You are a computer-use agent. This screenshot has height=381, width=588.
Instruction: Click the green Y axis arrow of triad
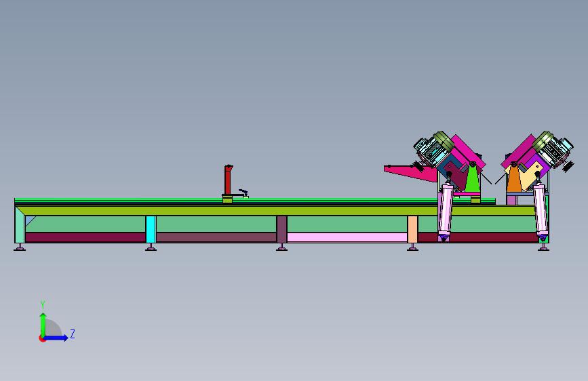coord(43,324)
